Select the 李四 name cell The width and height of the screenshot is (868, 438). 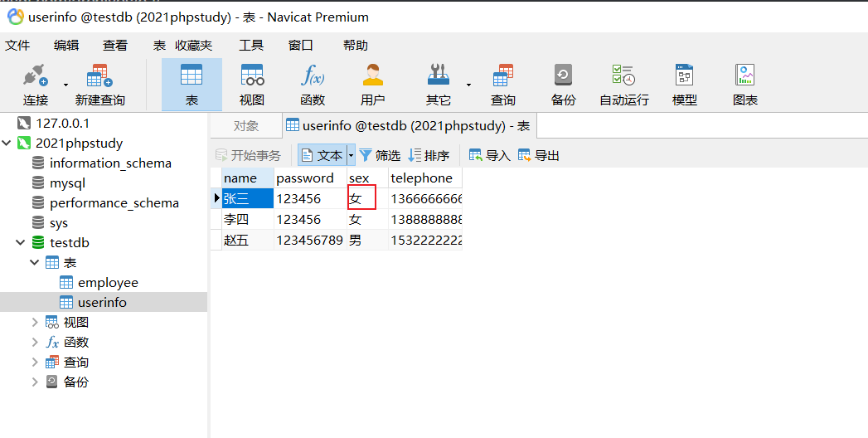(x=248, y=219)
